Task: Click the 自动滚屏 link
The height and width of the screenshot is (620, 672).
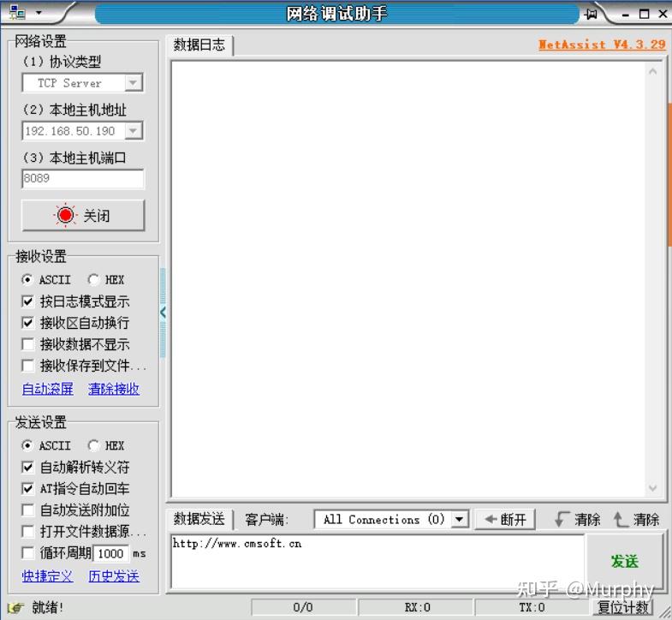Action: point(48,389)
